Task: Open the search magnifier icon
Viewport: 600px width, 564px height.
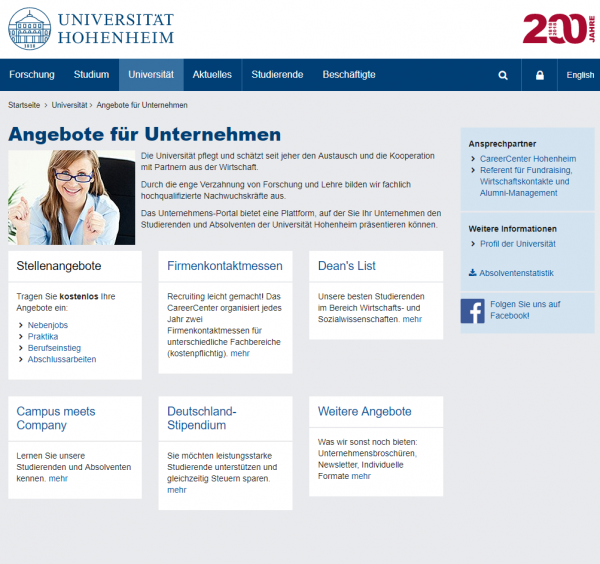Action: 503,75
